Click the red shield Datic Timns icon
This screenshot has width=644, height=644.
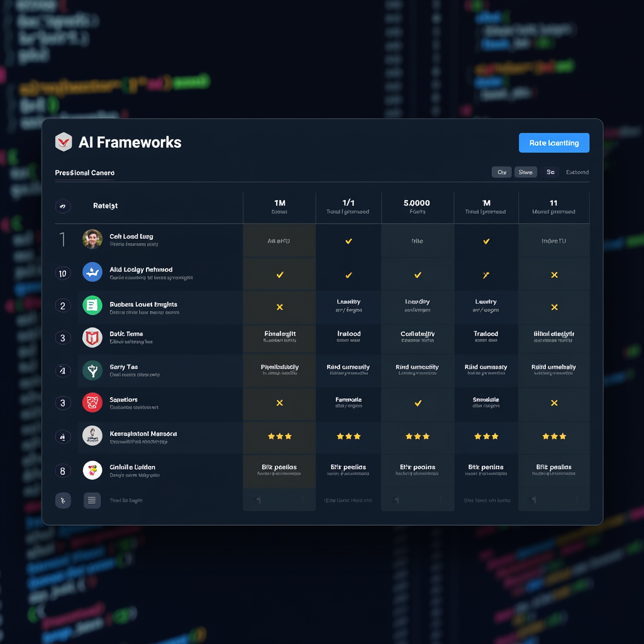coord(92,338)
